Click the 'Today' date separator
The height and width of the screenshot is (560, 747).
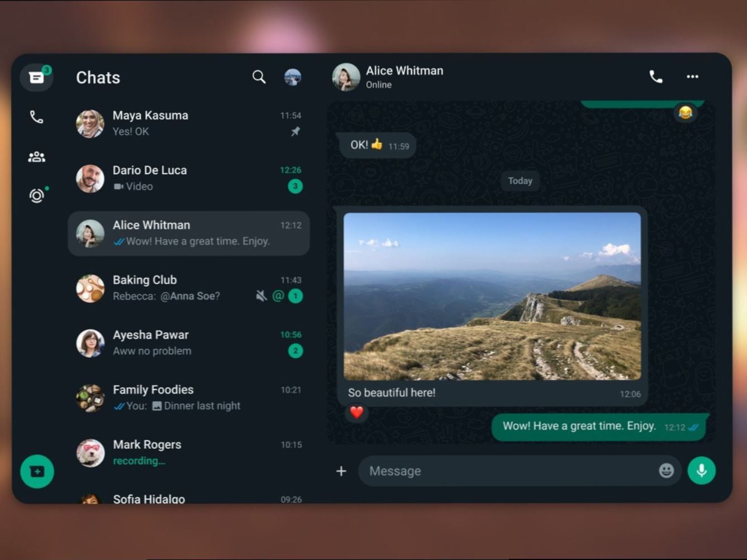(x=520, y=181)
